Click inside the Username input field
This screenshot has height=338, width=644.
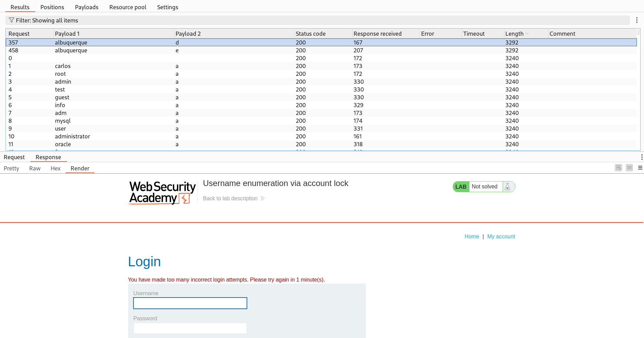pyautogui.click(x=190, y=303)
